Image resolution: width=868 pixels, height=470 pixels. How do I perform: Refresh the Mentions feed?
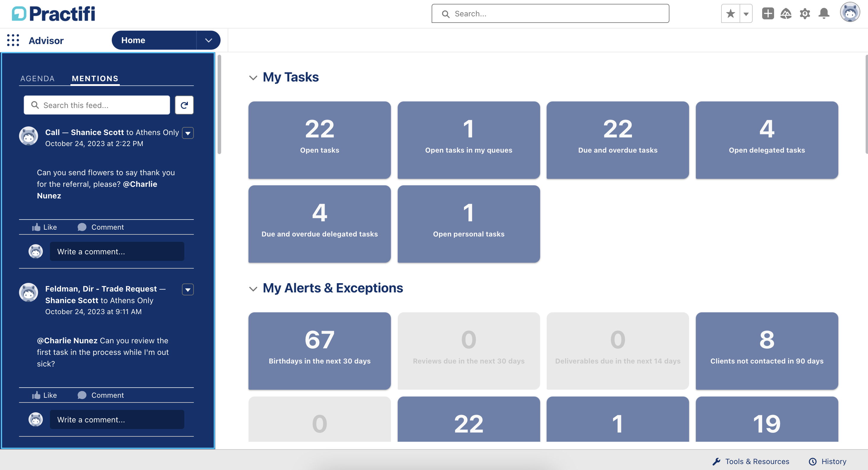coord(184,105)
